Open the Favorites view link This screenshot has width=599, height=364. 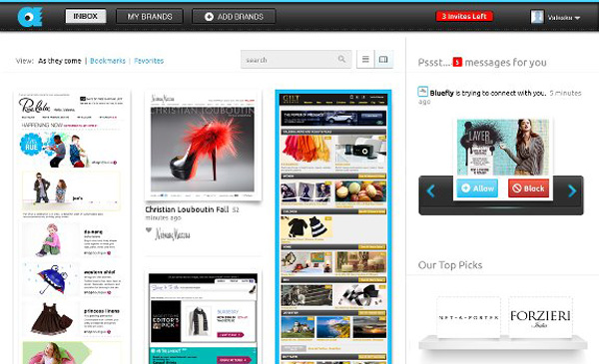tap(149, 61)
